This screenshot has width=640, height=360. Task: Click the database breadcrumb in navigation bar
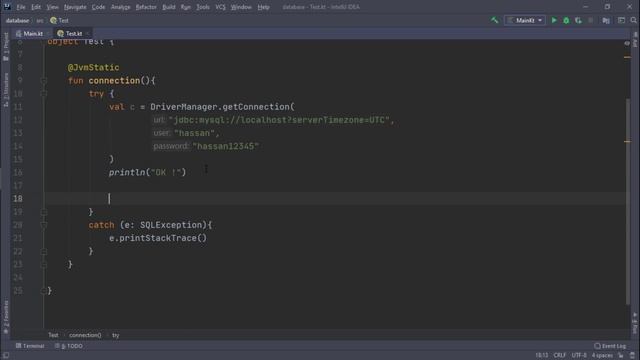(x=17, y=20)
